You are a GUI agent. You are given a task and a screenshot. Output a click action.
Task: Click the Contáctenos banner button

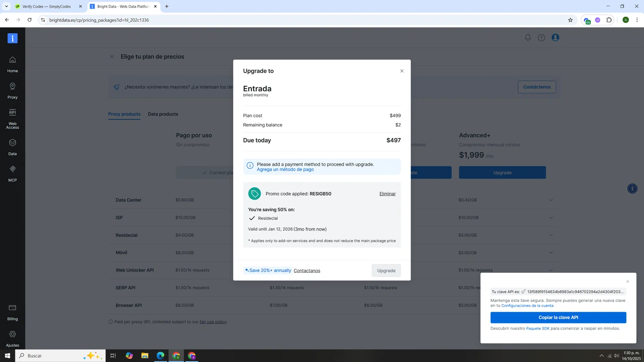537,87
